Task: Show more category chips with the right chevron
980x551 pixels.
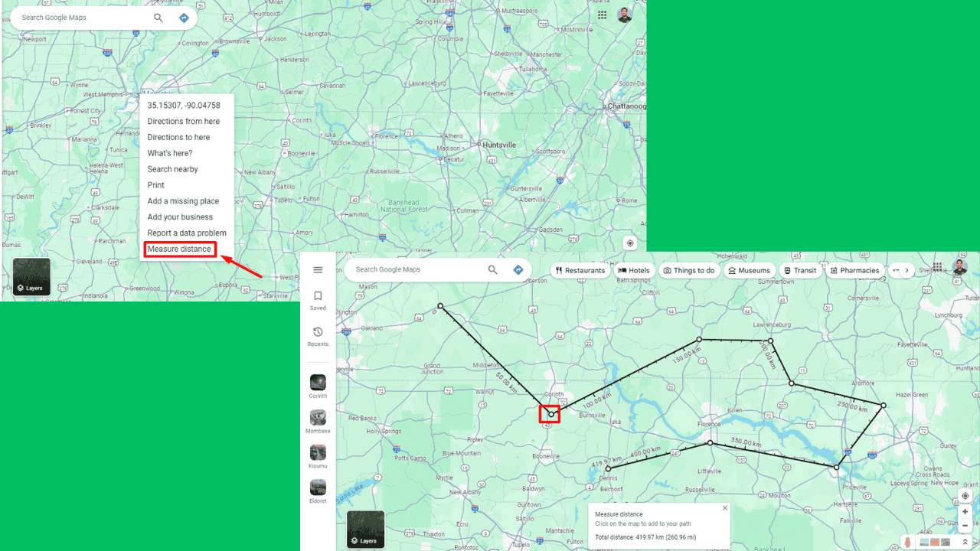Action: [907, 270]
